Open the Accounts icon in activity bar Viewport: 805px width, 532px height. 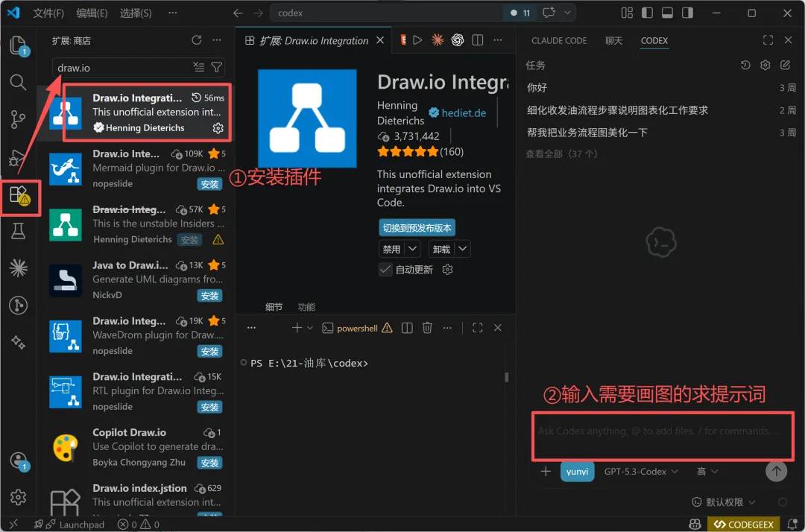19,460
